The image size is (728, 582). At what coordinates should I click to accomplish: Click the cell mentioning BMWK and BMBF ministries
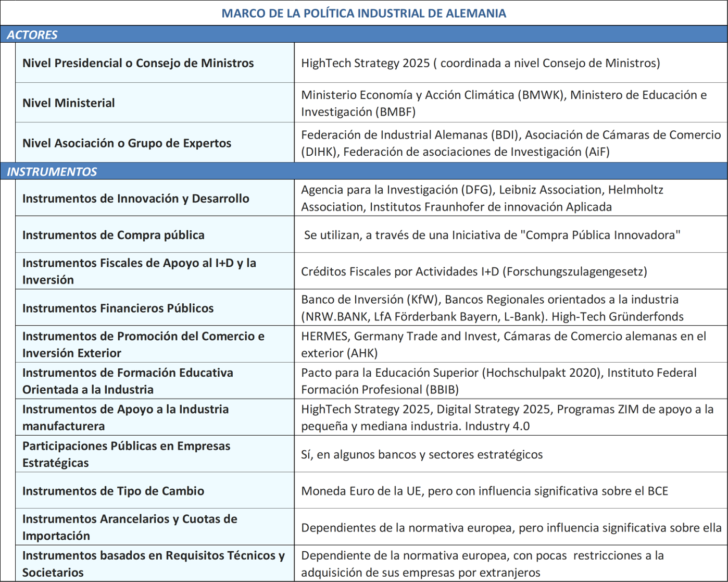pos(504,103)
